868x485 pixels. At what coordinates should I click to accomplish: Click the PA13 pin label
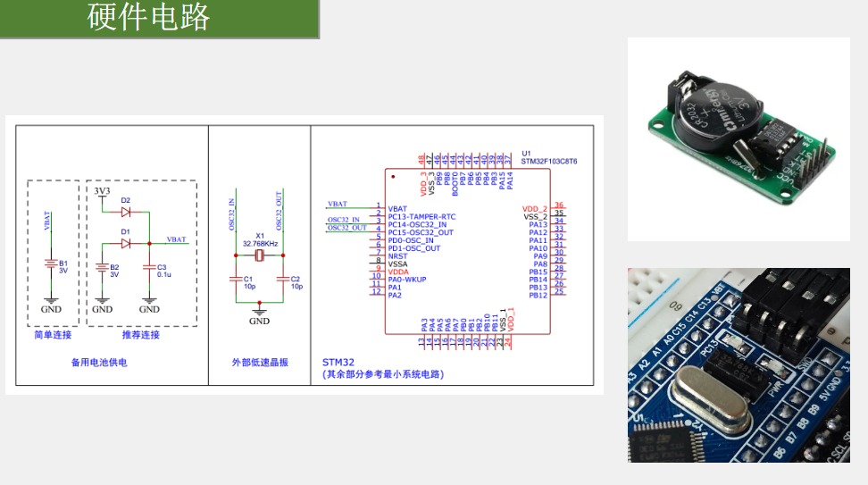click(538, 225)
